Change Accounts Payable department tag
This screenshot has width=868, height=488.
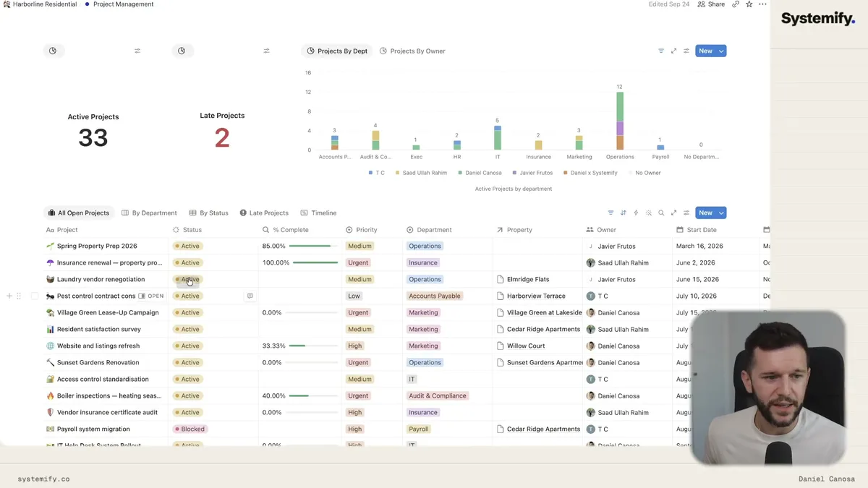click(x=434, y=296)
